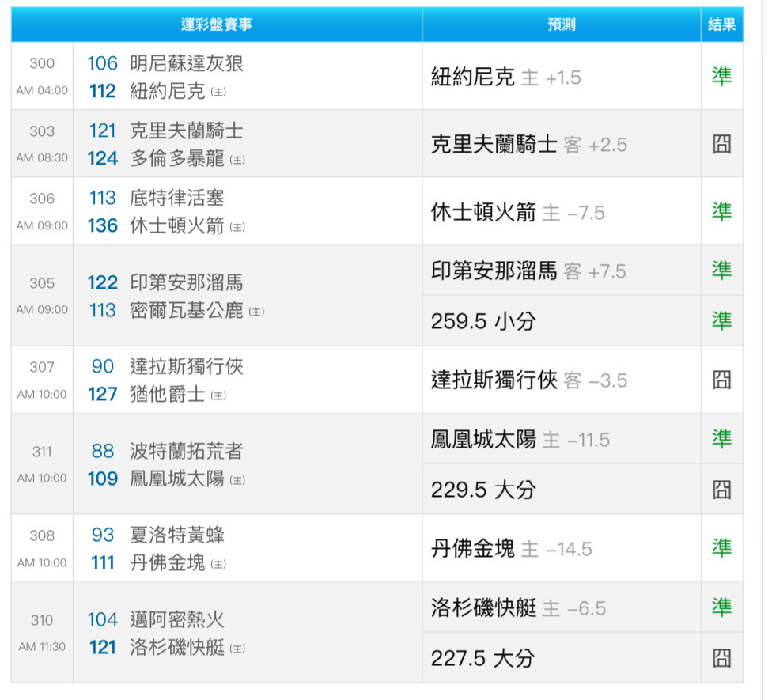Open prediction 紐約尼克 主 +1.5

505,77
